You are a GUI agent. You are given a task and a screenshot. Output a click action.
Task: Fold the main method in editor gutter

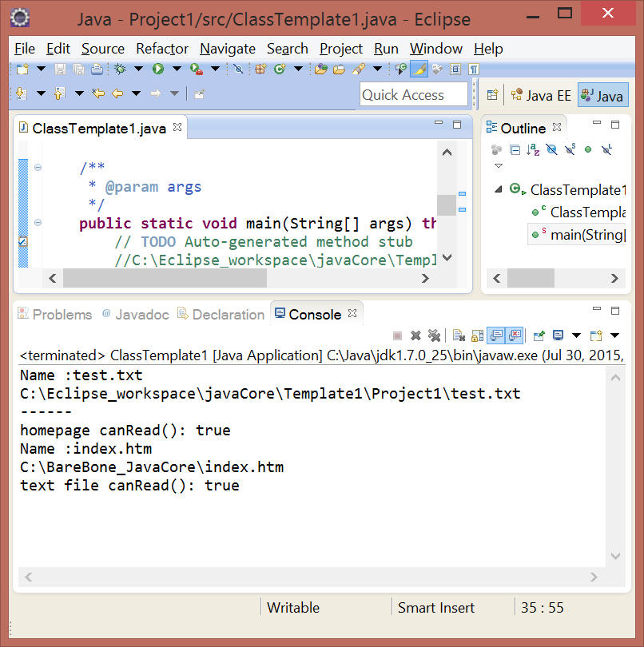click(38, 222)
